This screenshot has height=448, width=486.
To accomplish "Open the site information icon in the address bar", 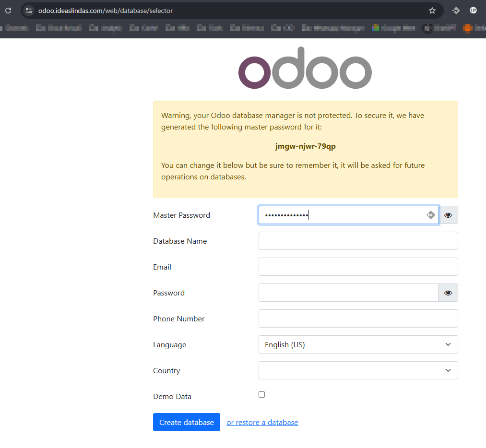I will [29, 11].
